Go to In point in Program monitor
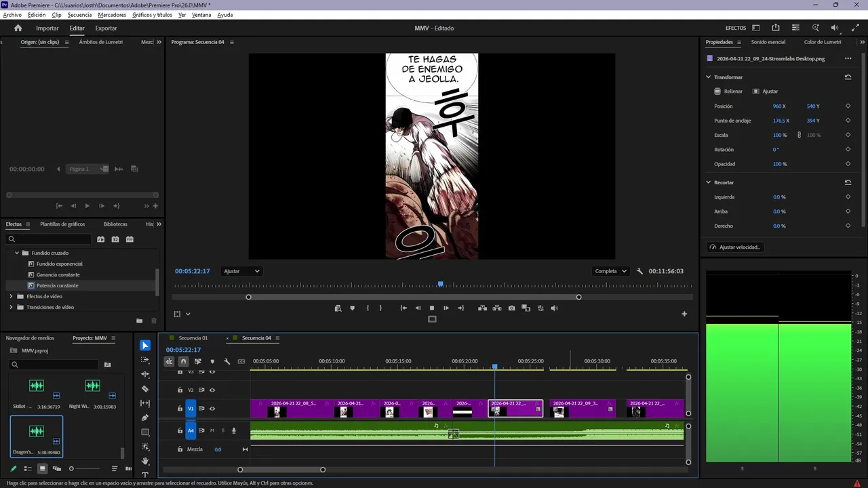868x488 pixels. coord(403,308)
